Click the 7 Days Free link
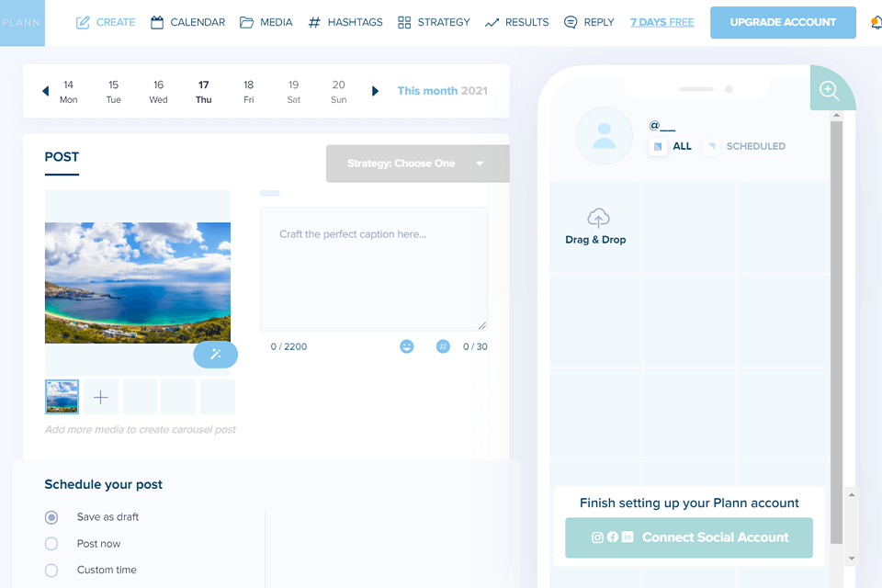 [662, 22]
